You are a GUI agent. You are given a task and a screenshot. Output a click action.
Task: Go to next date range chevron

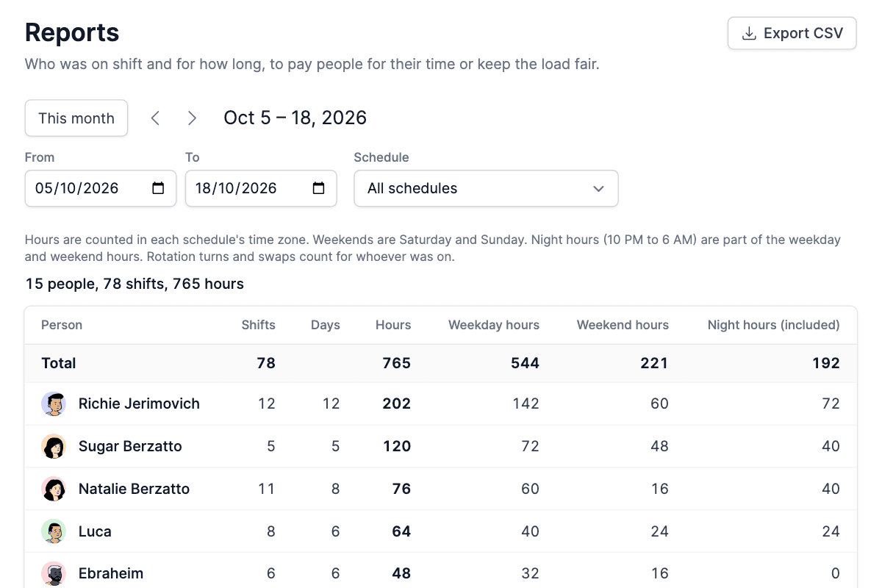pyautogui.click(x=192, y=118)
